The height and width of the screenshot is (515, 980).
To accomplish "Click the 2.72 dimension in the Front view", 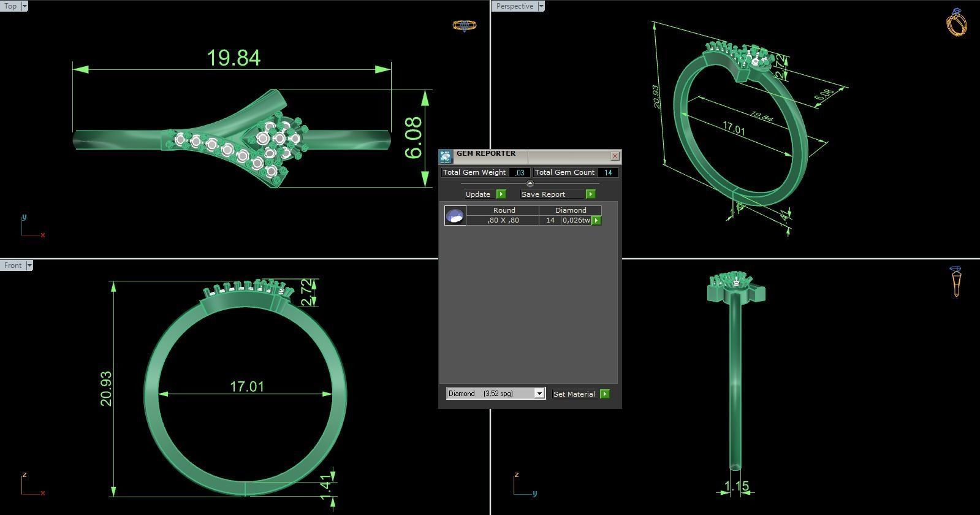I will (308, 293).
